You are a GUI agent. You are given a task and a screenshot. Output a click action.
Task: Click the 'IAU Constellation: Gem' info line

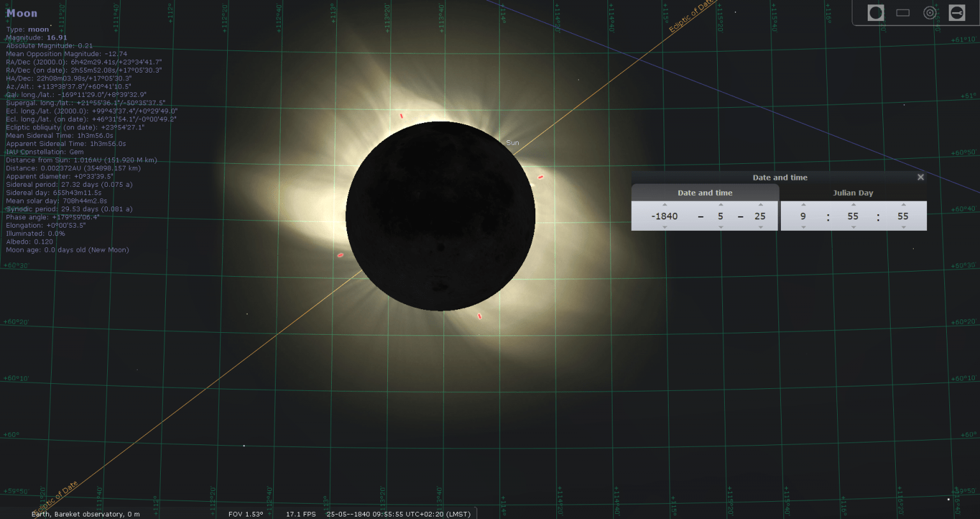[x=45, y=152]
